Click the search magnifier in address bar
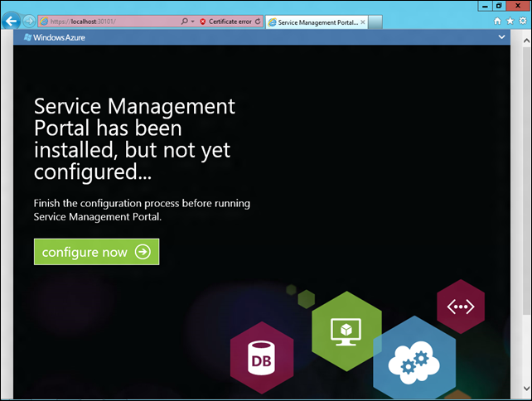Image resolution: width=532 pixels, height=401 pixels. pyautogui.click(x=184, y=22)
